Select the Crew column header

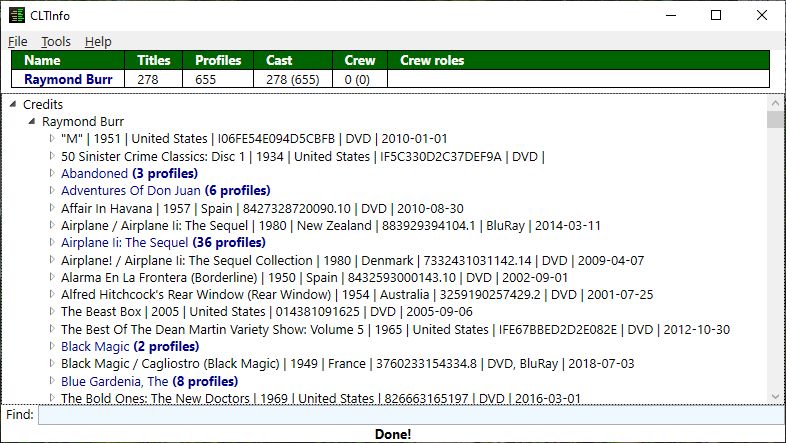click(360, 60)
